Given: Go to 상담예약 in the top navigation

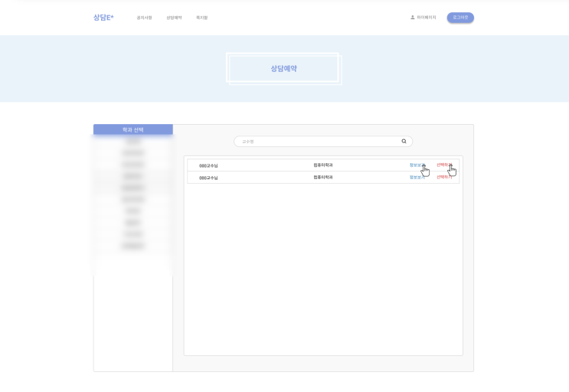Looking at the screenshot, I should 174,18.
